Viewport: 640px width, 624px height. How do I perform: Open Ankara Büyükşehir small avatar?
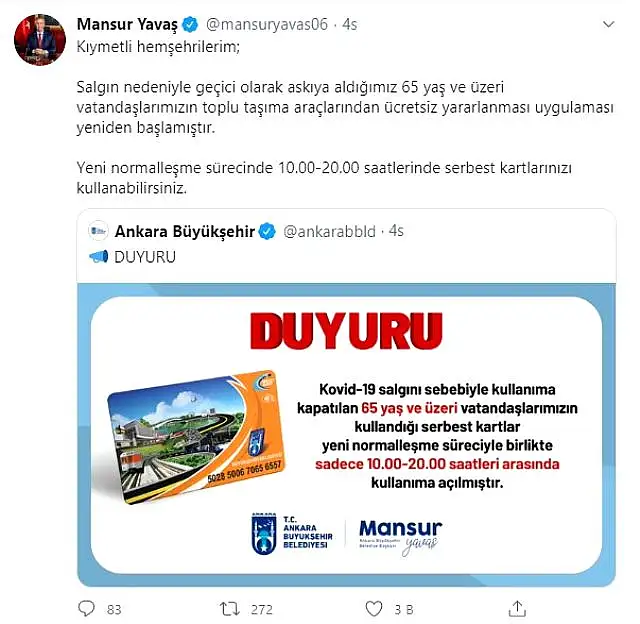pos(98,231)
